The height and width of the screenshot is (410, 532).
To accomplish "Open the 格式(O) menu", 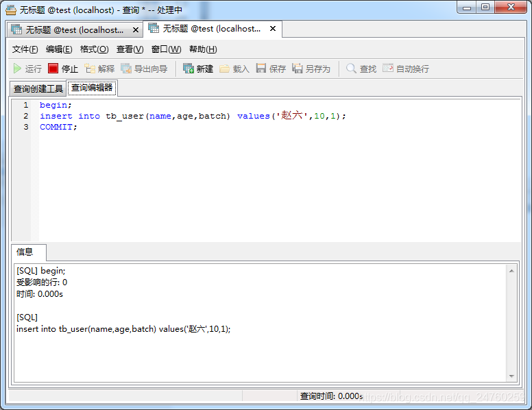I will pos(95,49).
